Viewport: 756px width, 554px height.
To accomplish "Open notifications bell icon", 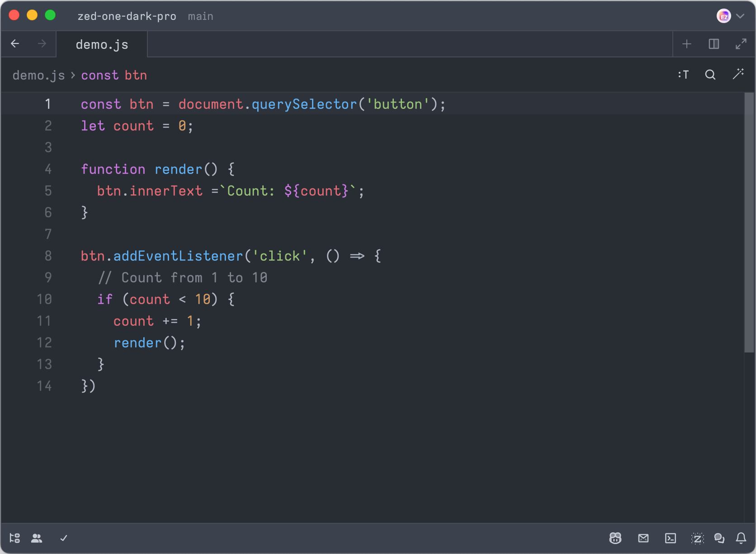I will click(741, 538).
